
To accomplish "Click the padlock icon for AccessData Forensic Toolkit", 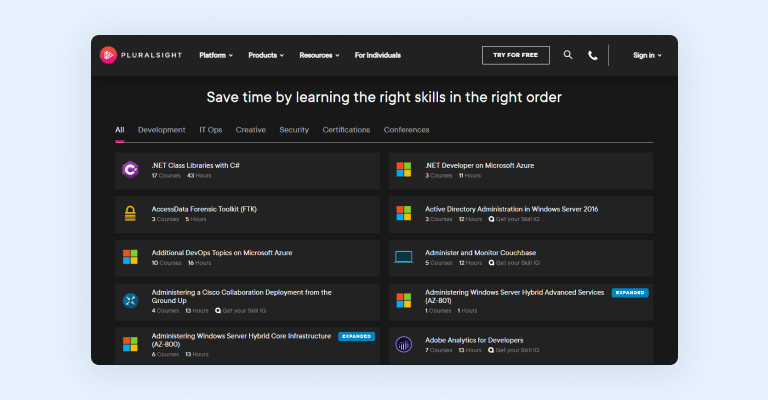I will click(x=130, y=213).
